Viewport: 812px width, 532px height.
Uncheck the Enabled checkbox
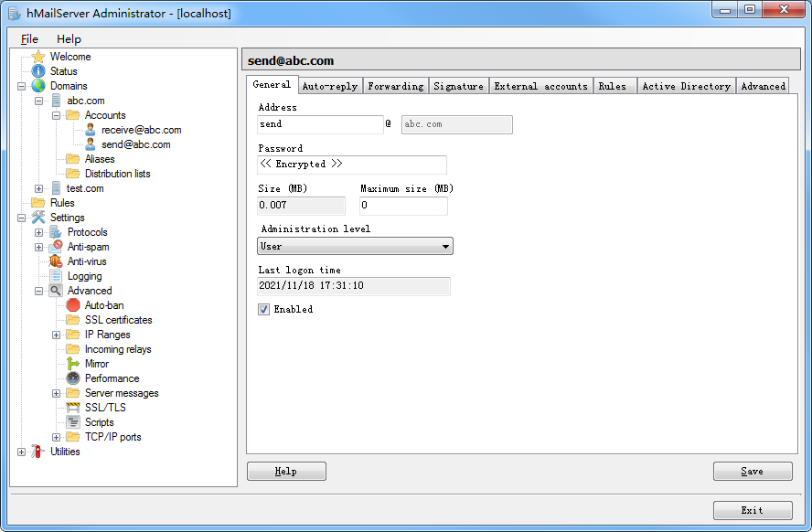pos(263,310)
